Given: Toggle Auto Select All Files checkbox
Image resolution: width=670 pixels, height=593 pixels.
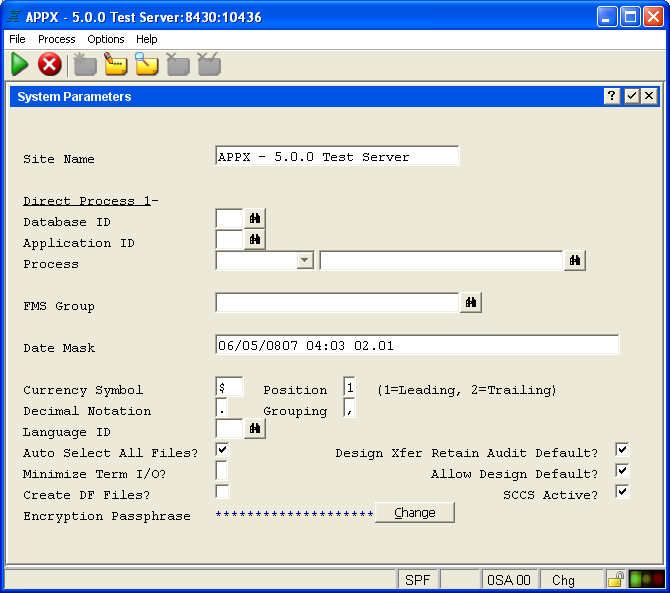Looking at the screenshot, I should (x=222, y=450).
